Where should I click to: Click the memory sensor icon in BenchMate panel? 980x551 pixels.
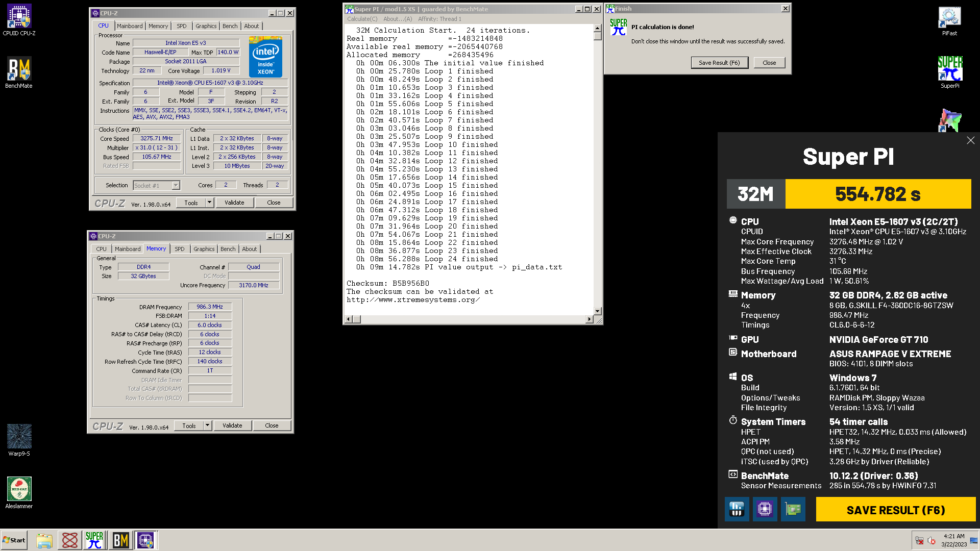click(737, 509)
